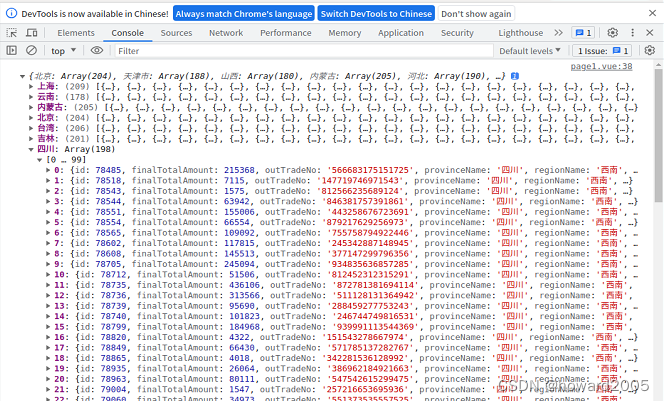Screen dimensions: 664x401
Task: Dismiss the language notification bar
Action: [652, 13]
